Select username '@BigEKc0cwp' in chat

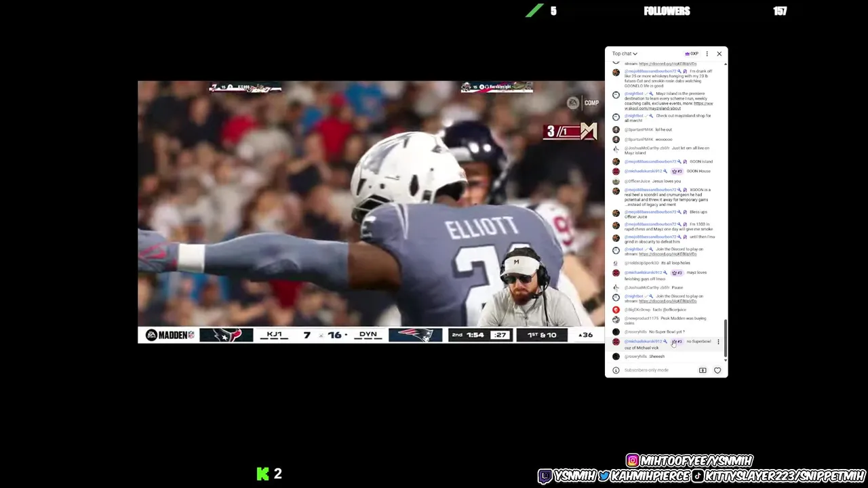point(637,310)
